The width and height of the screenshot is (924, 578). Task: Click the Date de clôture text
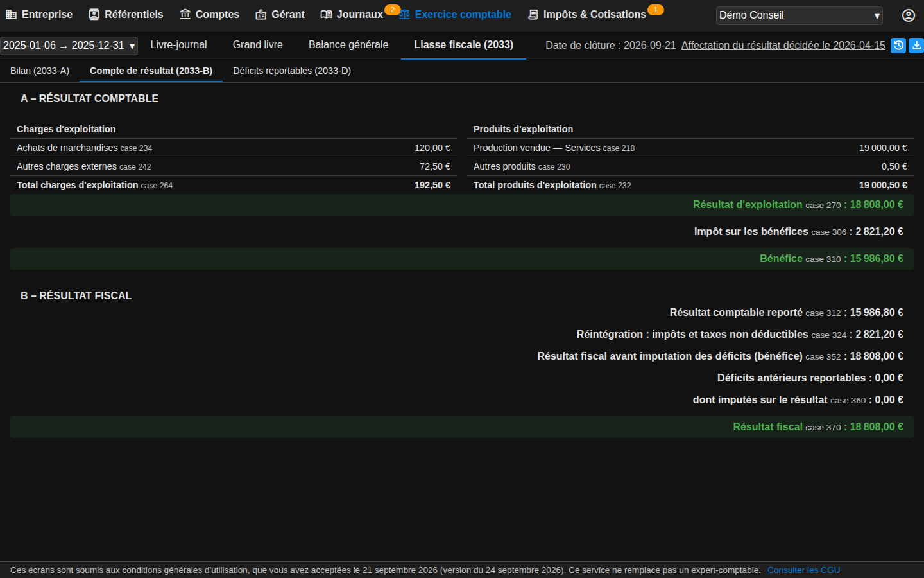tap(611, 46)
